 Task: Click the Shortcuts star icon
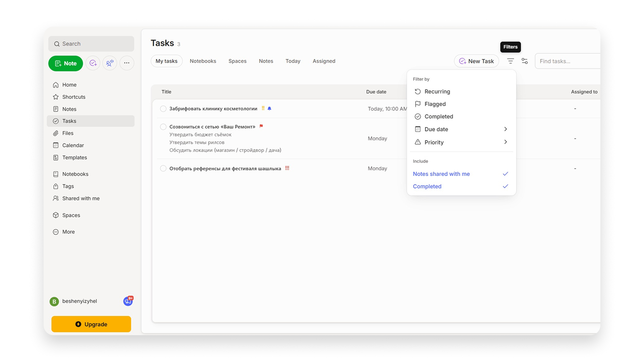pyautogui.click(x=56, y=97)
